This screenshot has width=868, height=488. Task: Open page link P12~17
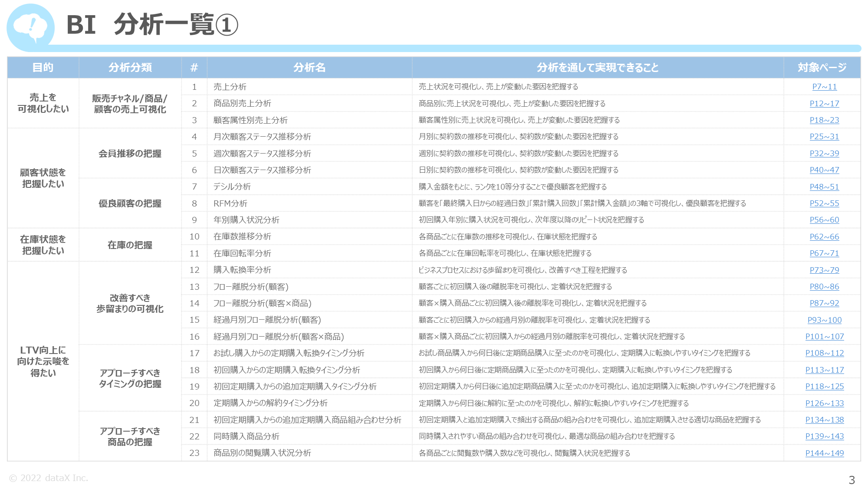click(x=824, y=104)
